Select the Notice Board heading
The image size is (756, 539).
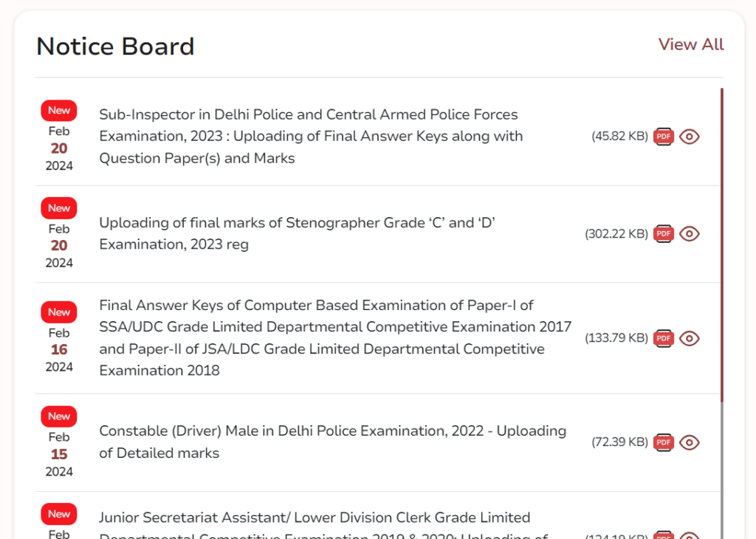point(115,46)
